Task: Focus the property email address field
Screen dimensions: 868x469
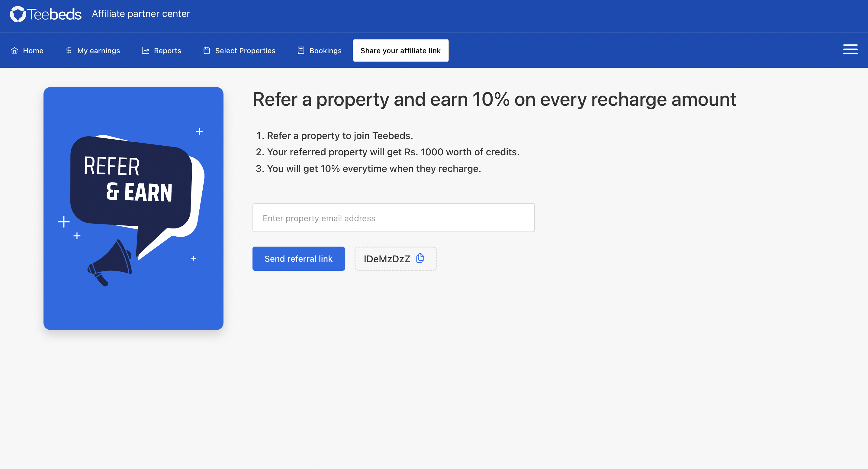Action: tap(393, 218)
